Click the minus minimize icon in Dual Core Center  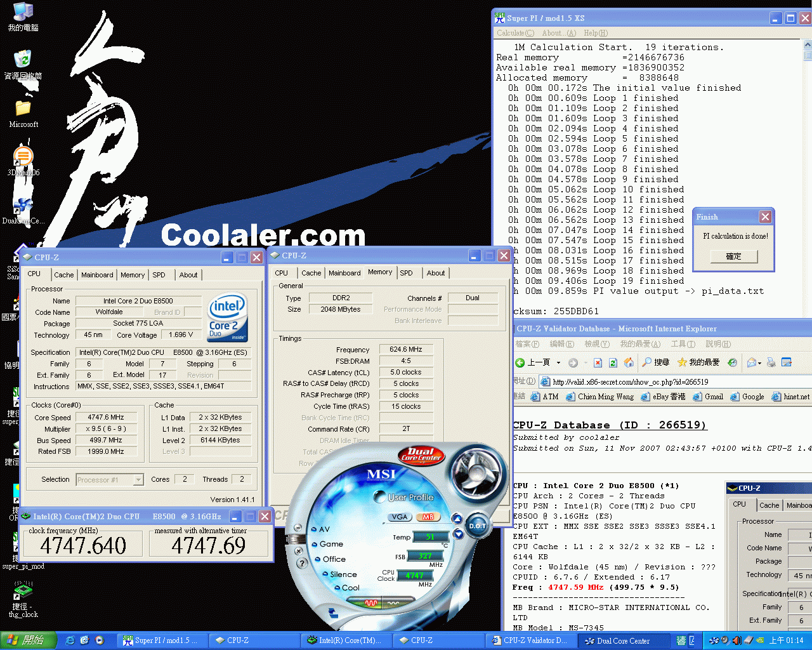coord(298,528)
